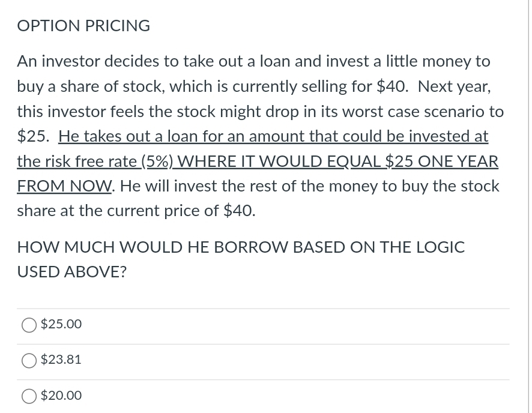The height and width of the screenshot is (413, 532).
Task: Click the 'USED ABOVE?' text
Action: (x=71, y=272)
